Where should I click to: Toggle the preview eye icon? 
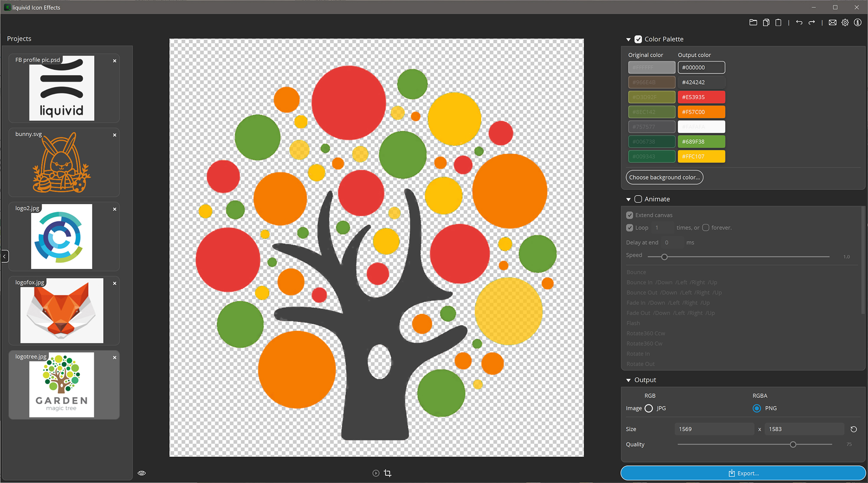pos(141,473)
